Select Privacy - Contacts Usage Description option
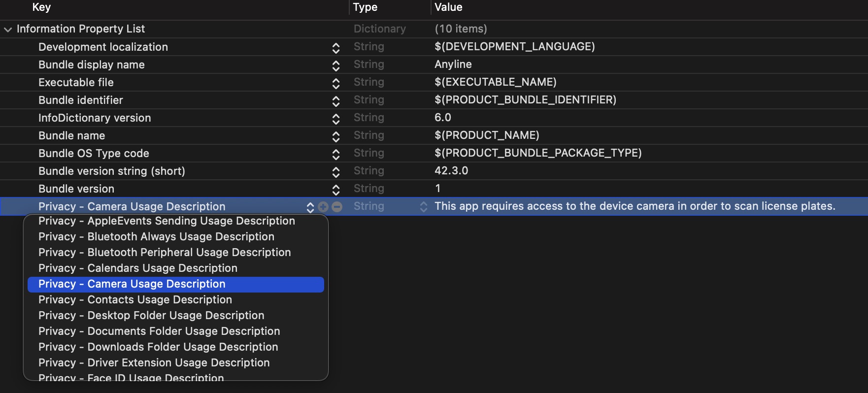This screenshot has height=393, width=868. [135, 299]
